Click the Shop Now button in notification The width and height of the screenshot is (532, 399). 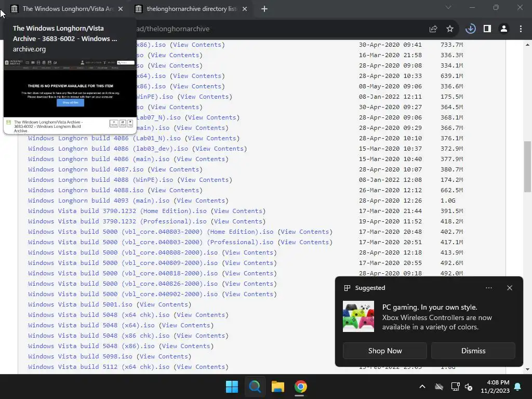point(385,351)
